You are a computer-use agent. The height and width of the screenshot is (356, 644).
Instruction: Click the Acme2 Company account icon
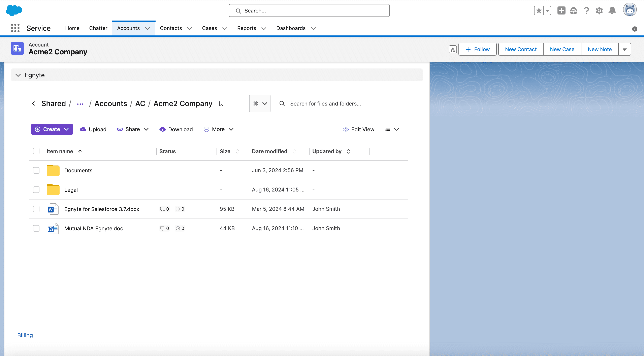tap(17, 48)
